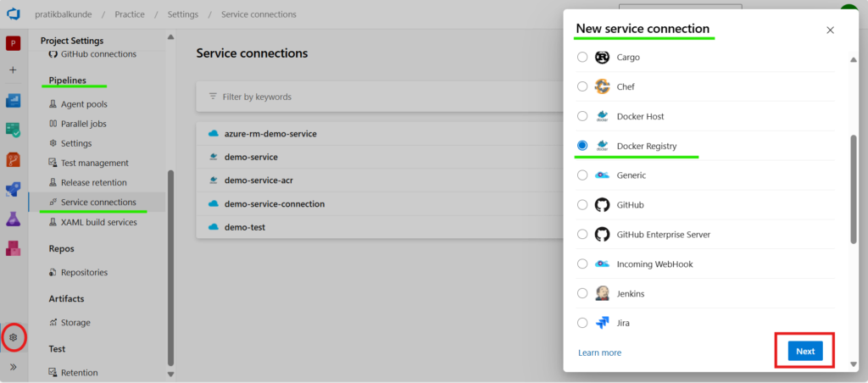Click settings sidebar scroll down arrow

pos(170,375)
